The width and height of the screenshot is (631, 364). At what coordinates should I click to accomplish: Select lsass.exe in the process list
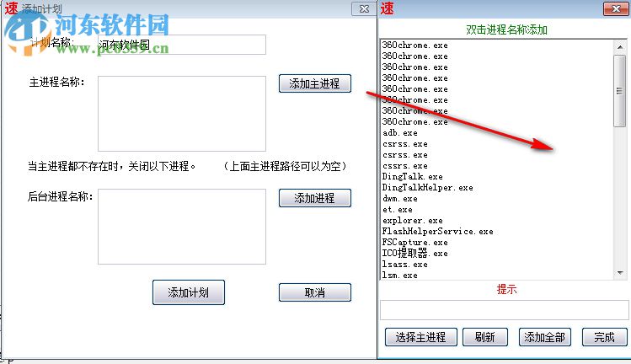tap(405, 265)
